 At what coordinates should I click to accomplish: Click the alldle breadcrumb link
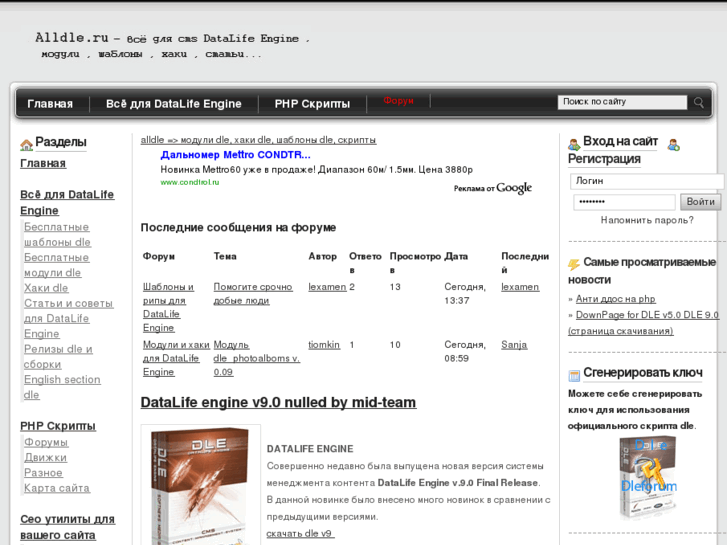258,140
